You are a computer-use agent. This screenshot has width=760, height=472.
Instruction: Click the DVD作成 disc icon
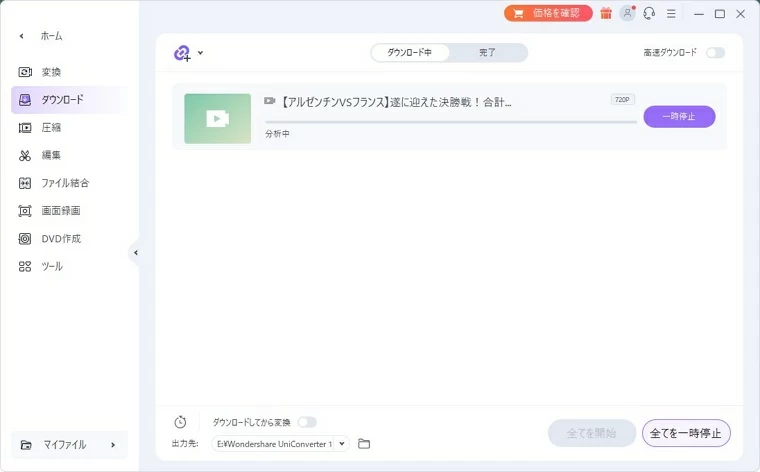pyautogui.click(x=25, y=238)
